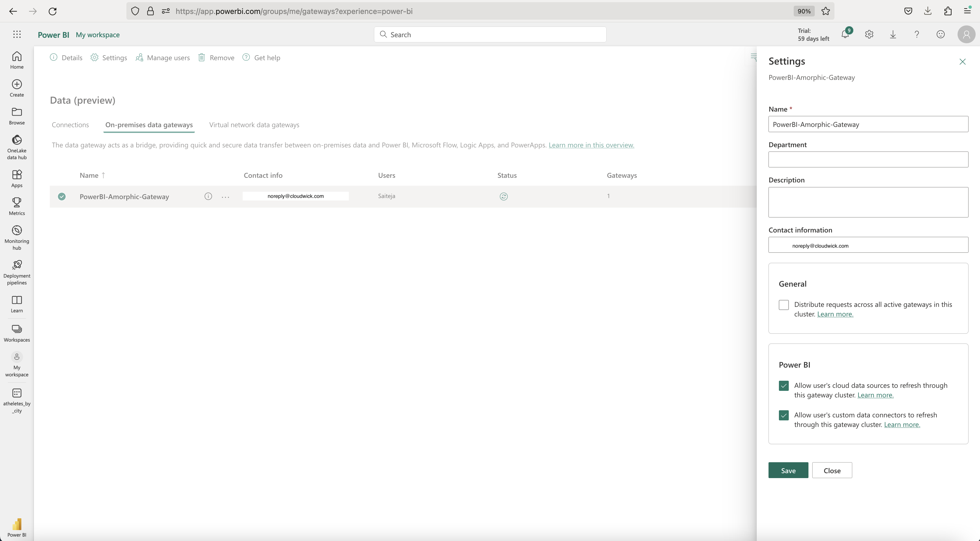Click Remove in the toolbar
The width and height of the screenshot is (980, 541).
[216, 58]
